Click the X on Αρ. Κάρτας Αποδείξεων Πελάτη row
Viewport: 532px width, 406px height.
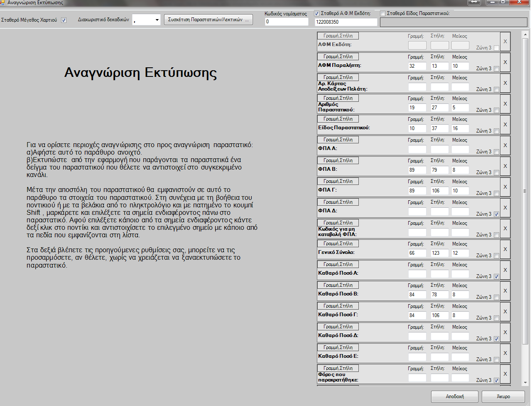(505, 83)
